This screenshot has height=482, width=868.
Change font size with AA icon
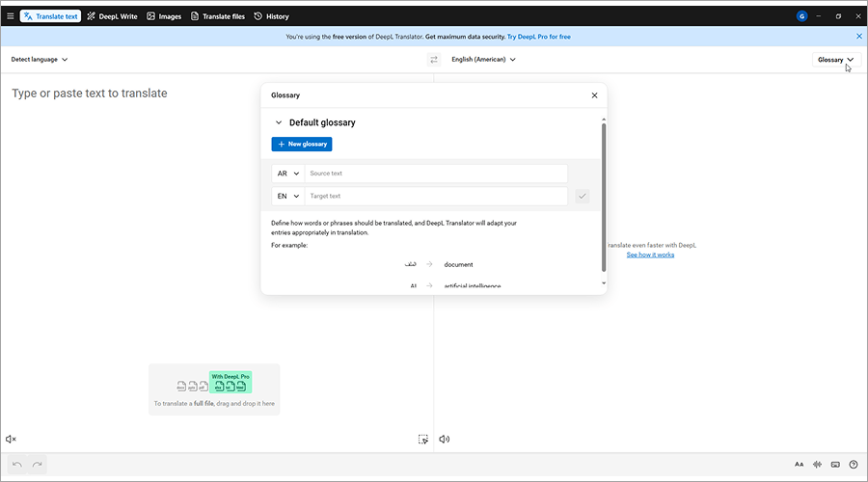click(799, 465)
